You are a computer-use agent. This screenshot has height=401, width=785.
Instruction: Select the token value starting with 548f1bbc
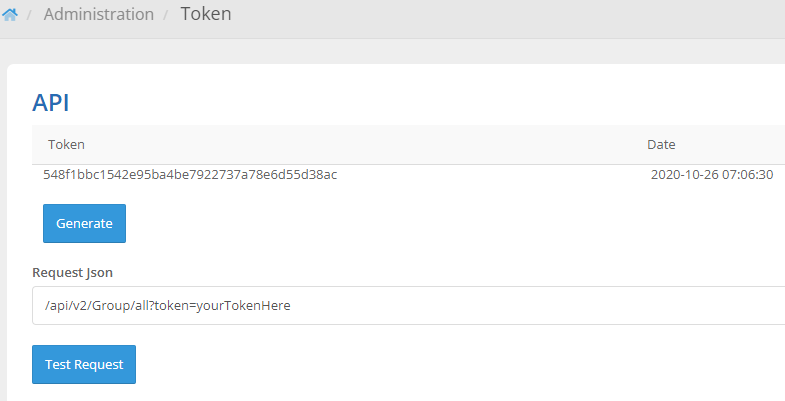190,175
